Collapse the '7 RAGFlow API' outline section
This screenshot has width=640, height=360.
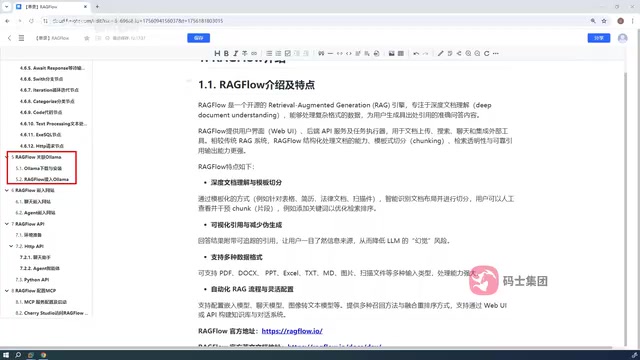(x=7, y=224)
